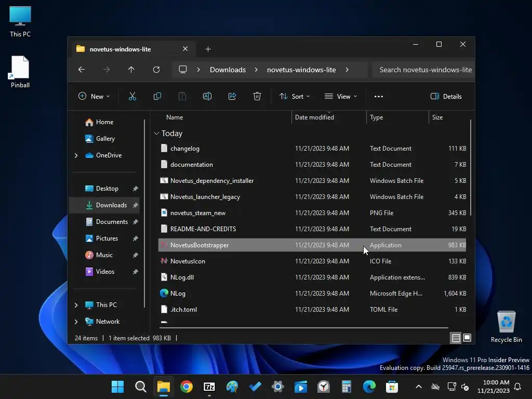
Task: Click chevron after Downloads in address bar
Action: tap(256, 70)
